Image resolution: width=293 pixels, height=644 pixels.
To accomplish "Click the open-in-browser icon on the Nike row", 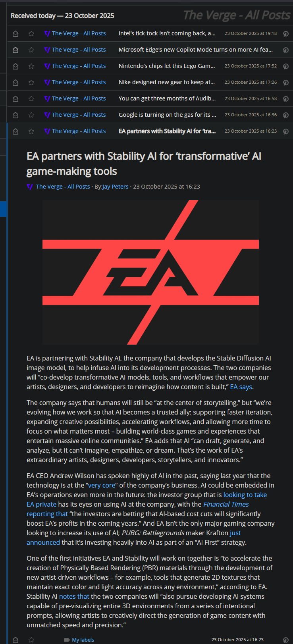I will pyautogui.click(x=285, y=83).
